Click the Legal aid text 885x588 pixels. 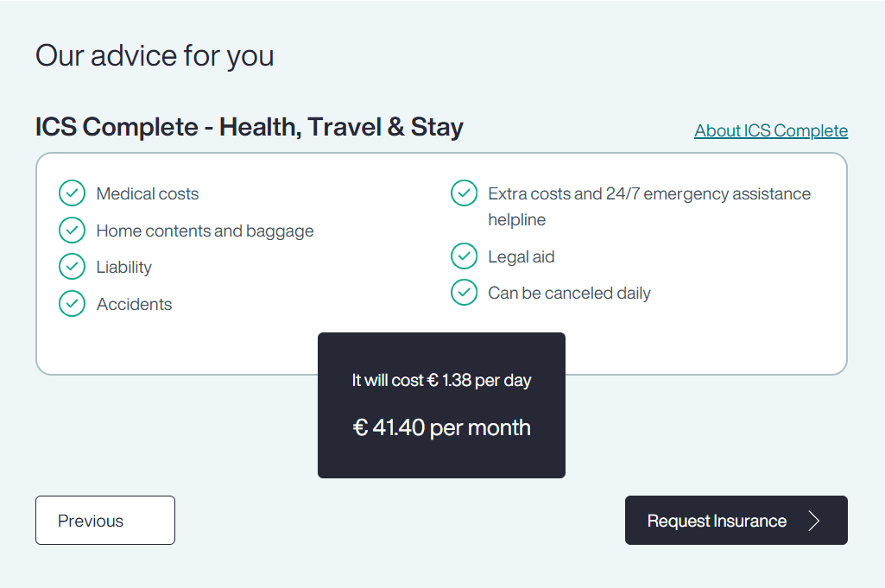pyautogui.click(x=521, y=256)
